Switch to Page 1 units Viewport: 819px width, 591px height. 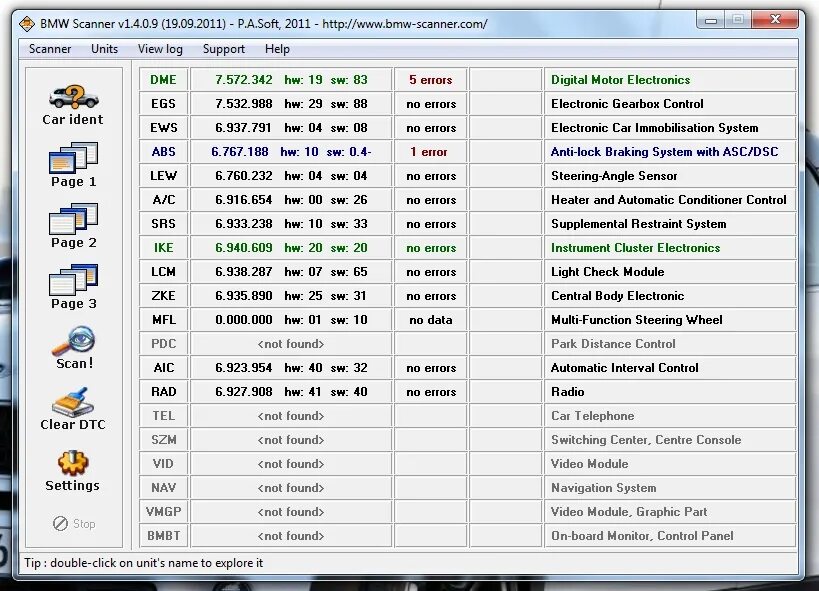(x=73, y=165)
